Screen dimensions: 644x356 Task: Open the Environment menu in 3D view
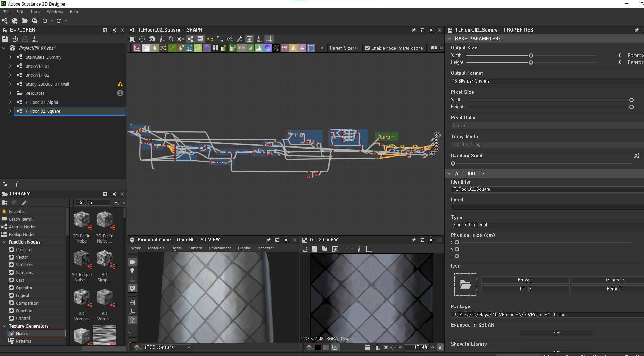(220, 248)
